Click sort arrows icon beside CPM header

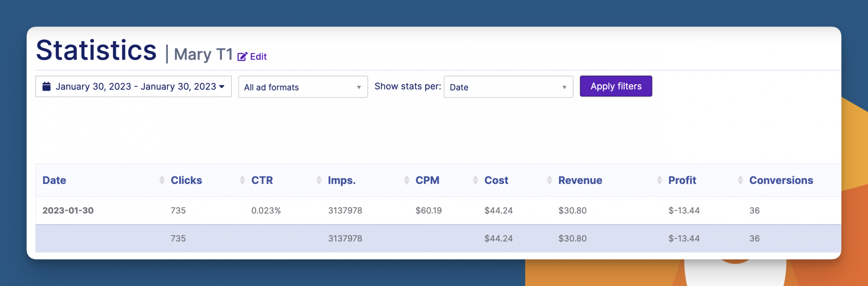(476, 180)
